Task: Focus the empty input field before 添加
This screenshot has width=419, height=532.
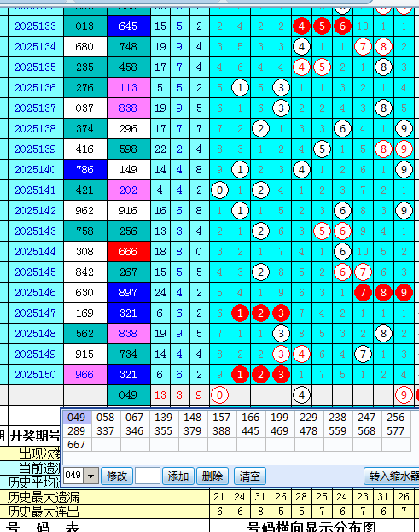Action: pyautogui.click(x=148, y=476)
